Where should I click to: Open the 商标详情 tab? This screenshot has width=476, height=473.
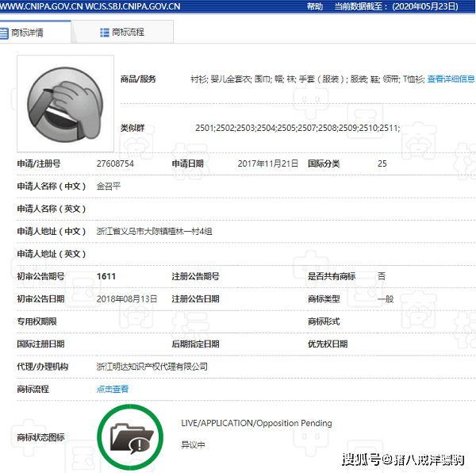click(35, 33)
